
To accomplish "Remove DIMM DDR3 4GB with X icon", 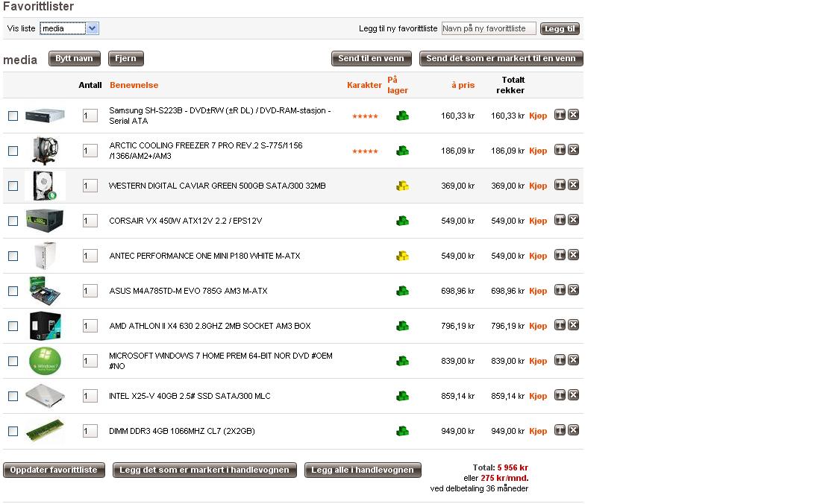I will point(573,430).
